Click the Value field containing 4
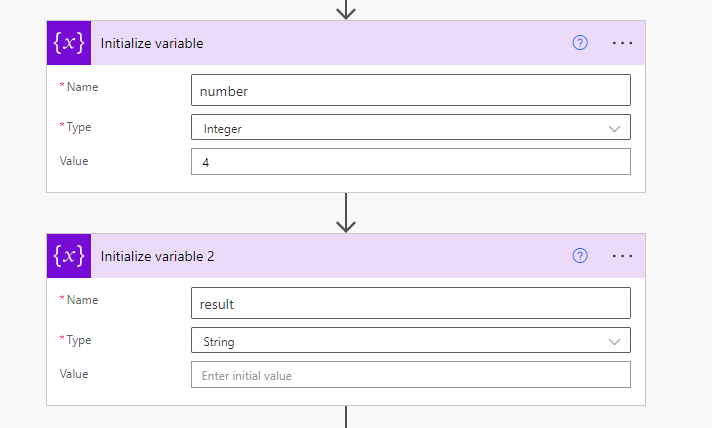 (x=410, y=162)
